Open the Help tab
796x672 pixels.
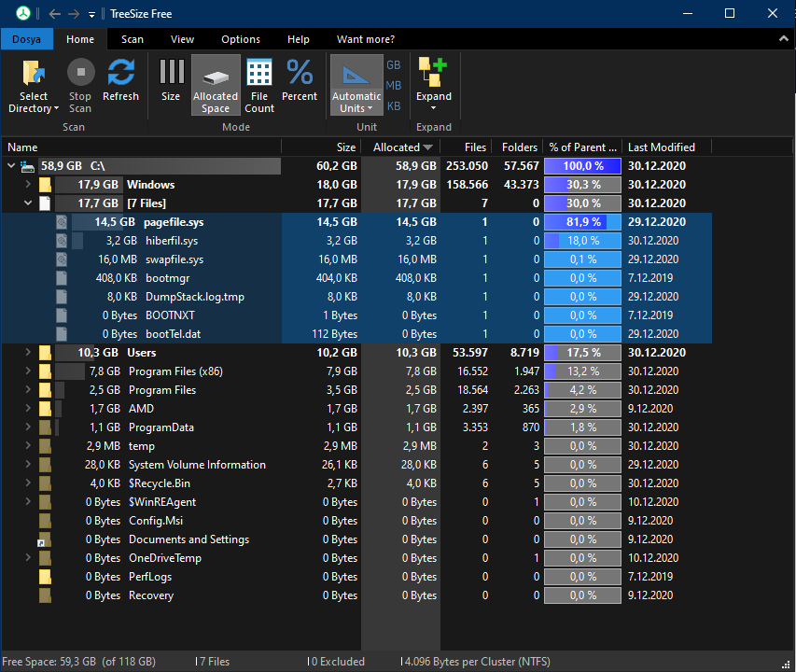(299, 39)
